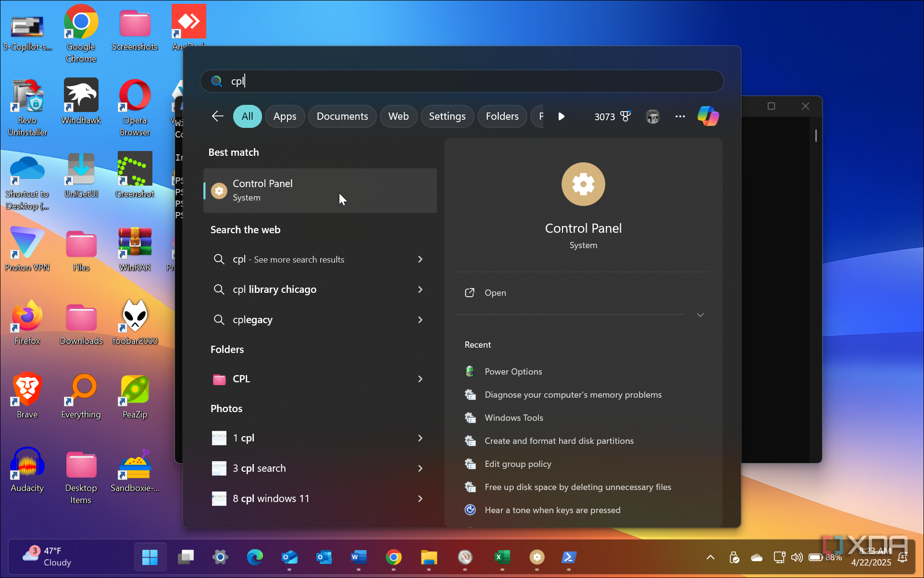Select the All filter tab
Screen dimensions: 924x578
point(247,116)
